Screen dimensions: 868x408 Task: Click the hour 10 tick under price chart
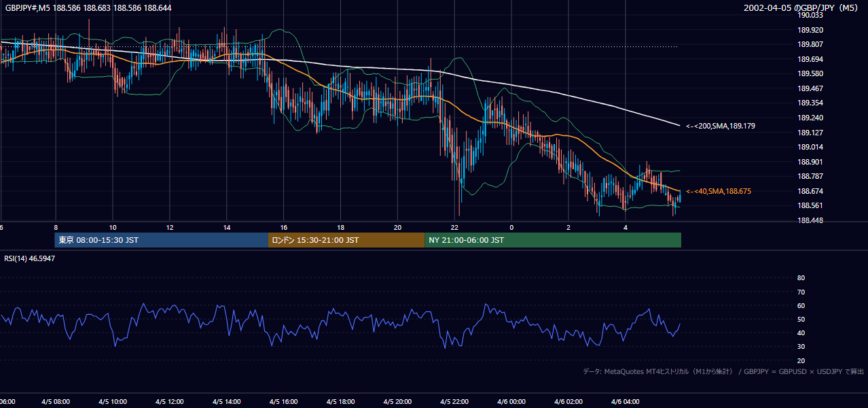tap(113, 227)
